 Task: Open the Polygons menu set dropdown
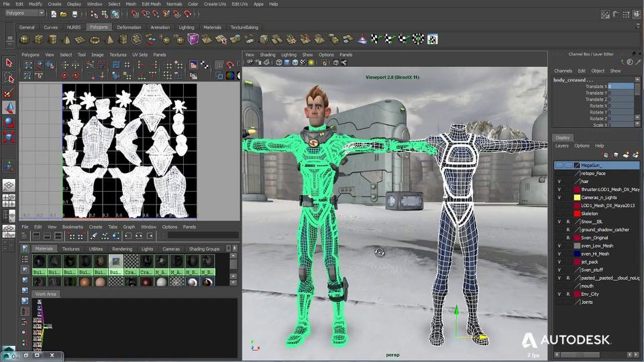click(24, 13)
